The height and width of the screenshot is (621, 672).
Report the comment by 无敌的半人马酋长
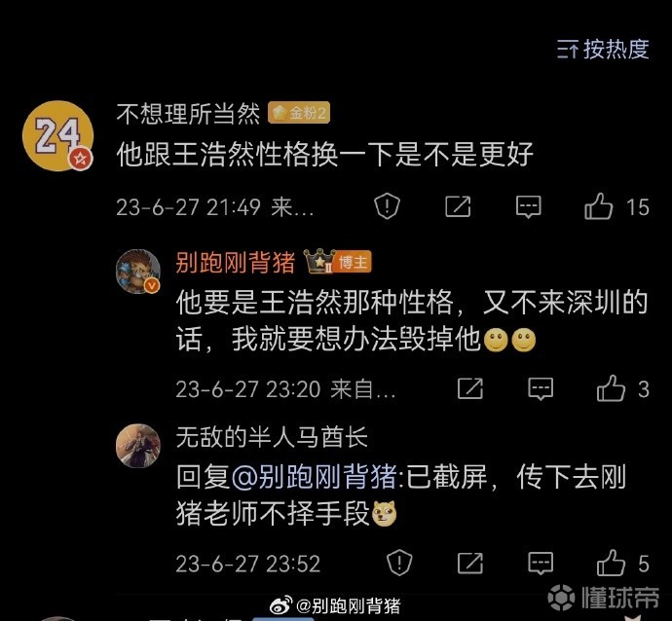click(x=399, y=563)
